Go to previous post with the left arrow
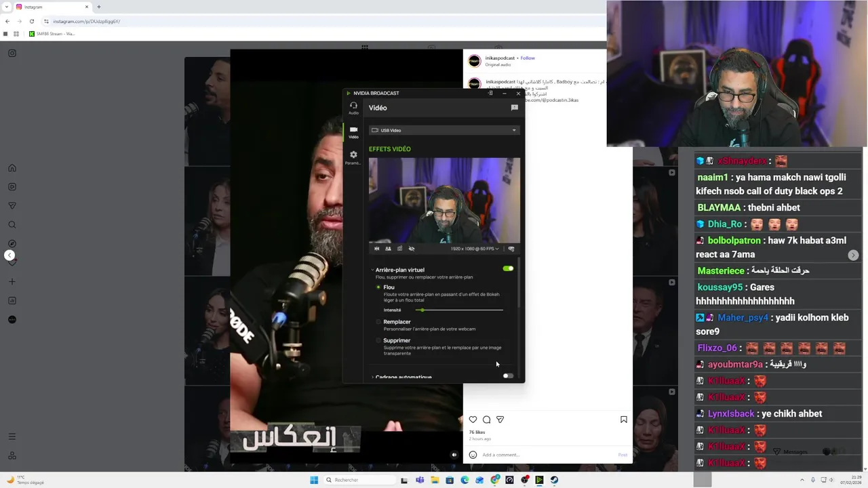Viewport: 868px width, 488px height. [9, 255]
